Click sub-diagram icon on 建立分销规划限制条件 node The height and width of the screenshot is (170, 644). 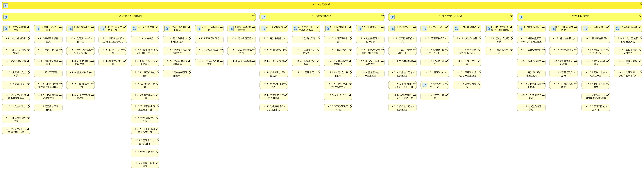pos(167,28)
